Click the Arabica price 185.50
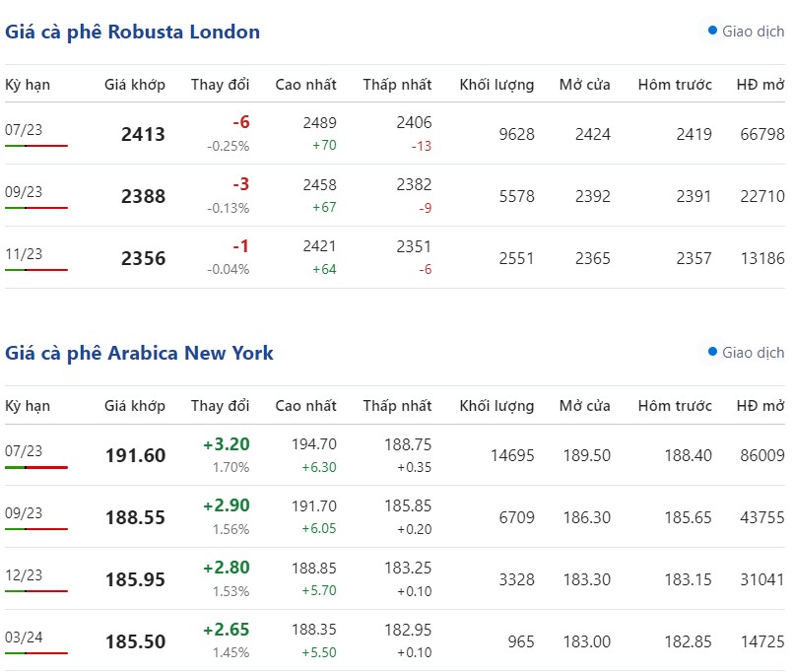This screenshot has height=672, width=793. (136, 641)
